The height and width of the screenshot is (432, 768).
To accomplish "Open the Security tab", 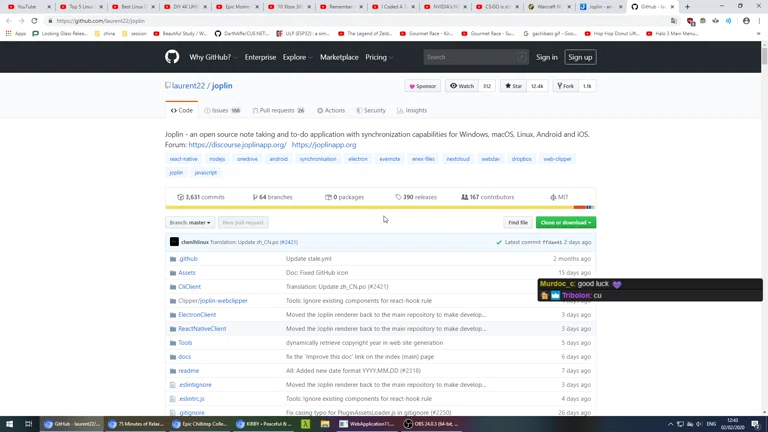I will coord(371,111).
